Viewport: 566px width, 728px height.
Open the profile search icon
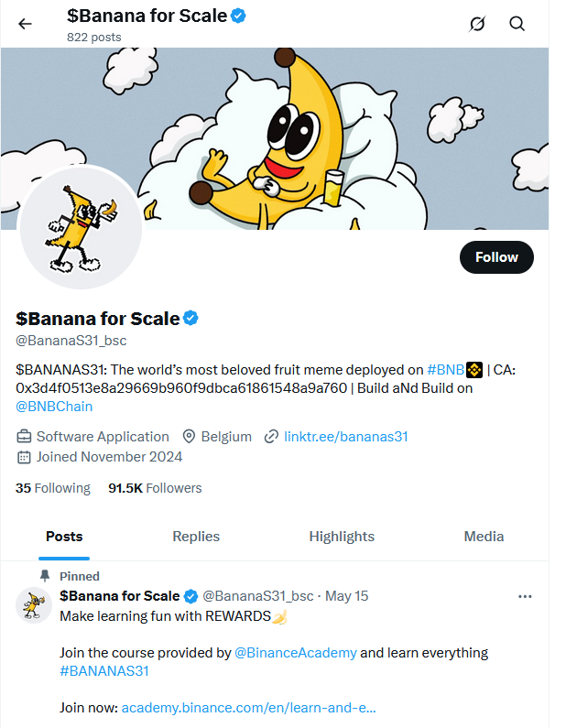[x=517, y=24]
